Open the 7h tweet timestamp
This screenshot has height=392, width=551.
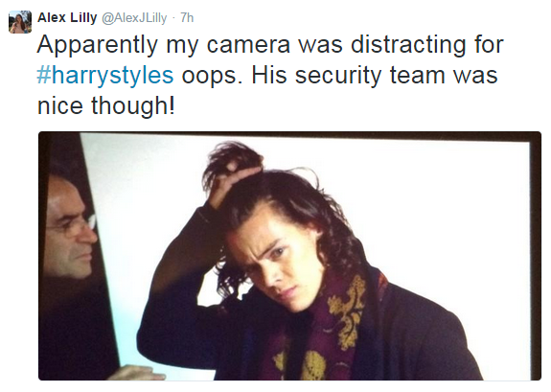click(187, 17)
